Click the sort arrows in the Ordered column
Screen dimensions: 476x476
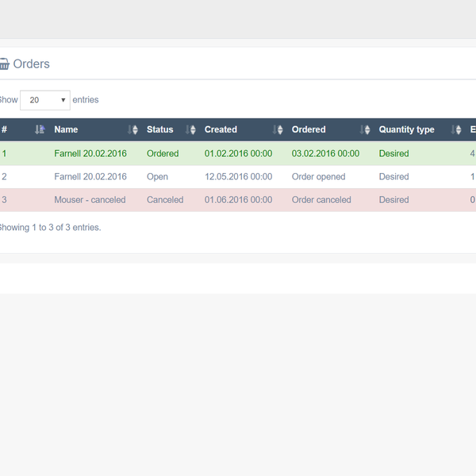point(365,130)
